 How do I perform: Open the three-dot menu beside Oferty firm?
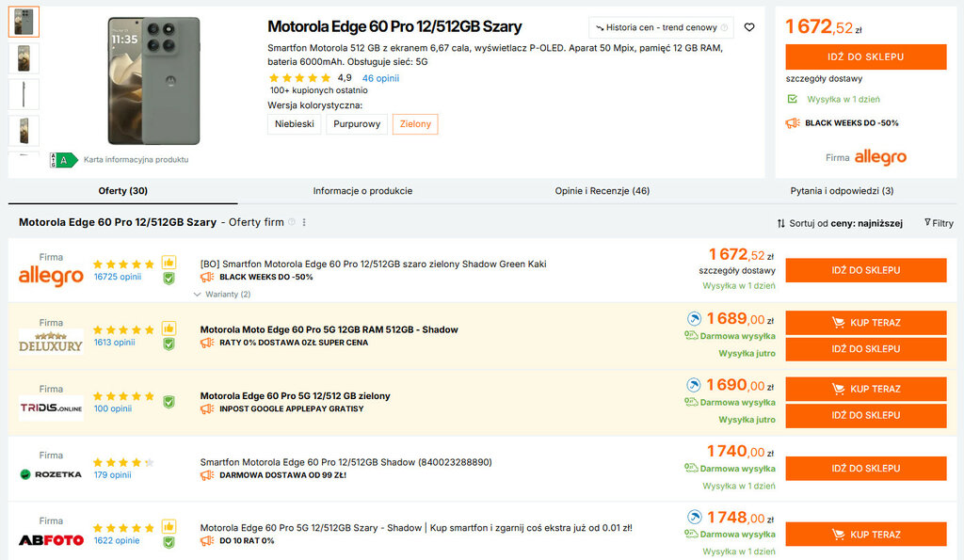304,223
